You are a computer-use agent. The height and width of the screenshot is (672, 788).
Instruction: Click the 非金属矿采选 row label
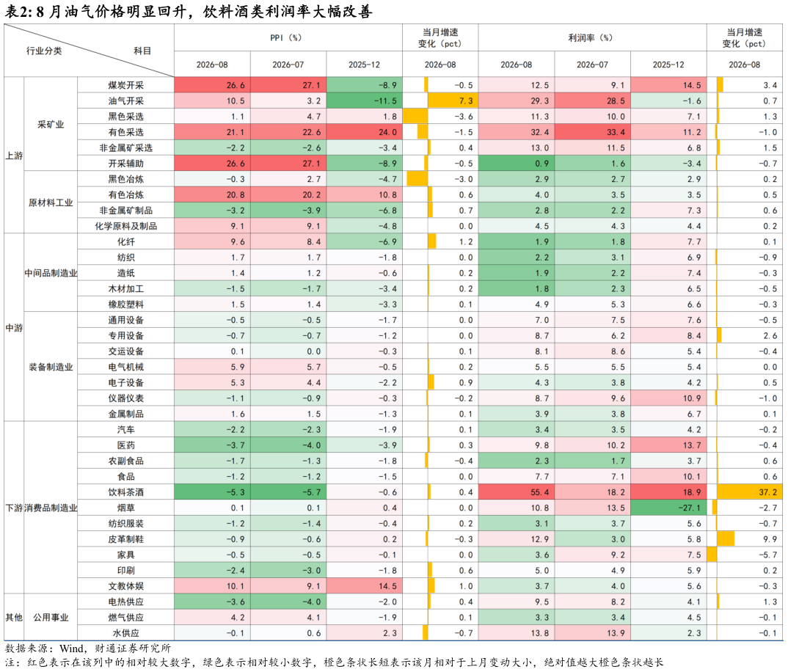(x=126, y=147)
